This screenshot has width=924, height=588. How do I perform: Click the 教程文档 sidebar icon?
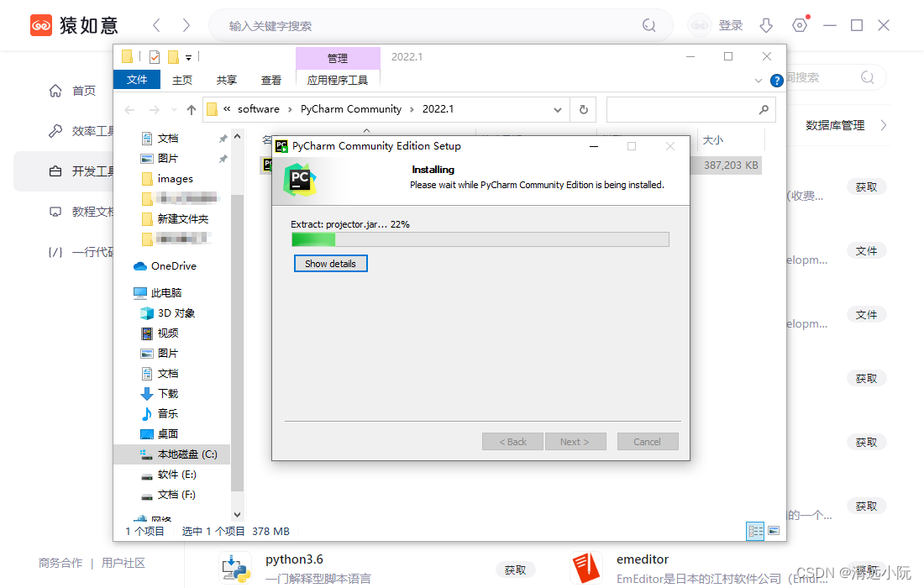tap(55, 212)
